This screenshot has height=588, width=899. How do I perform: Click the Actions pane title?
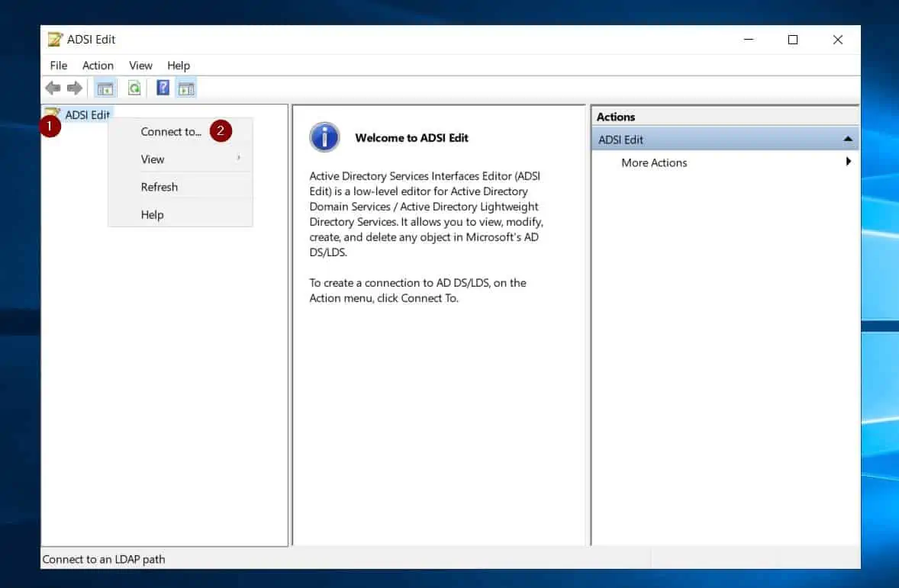[x=616, y=117]
